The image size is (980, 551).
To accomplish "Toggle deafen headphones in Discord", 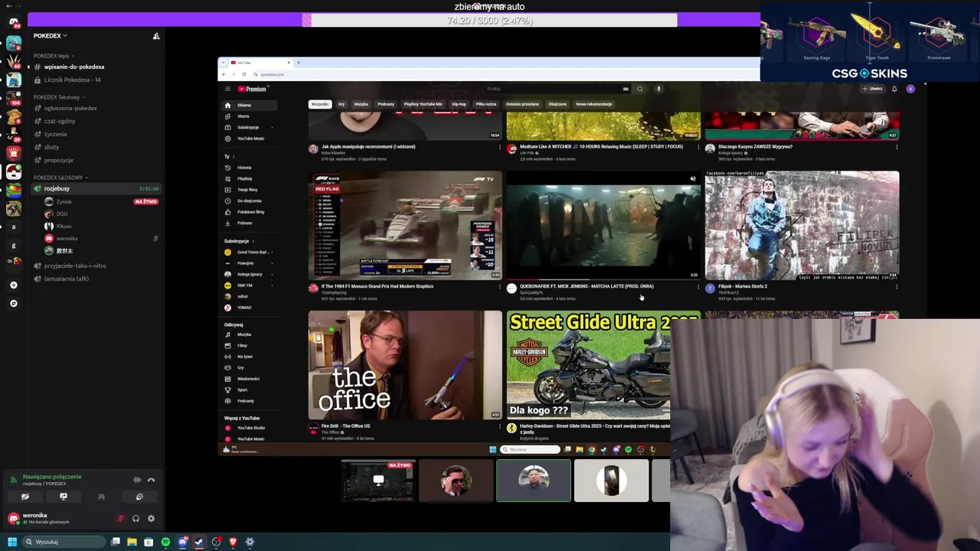I will tap(136, 519).
